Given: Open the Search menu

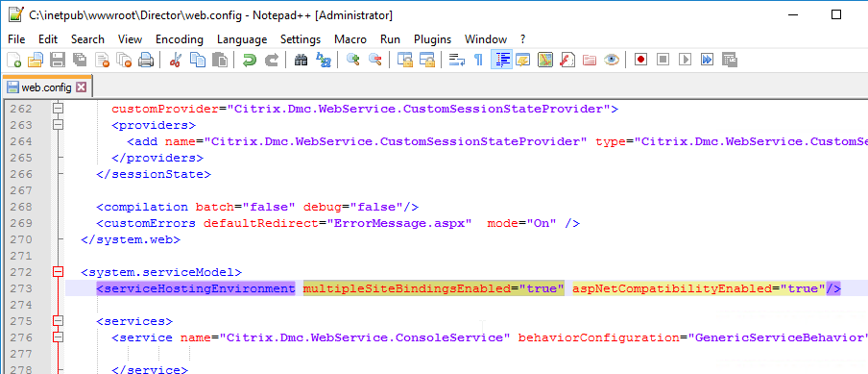Looking at the screenshot, I should [87, 39].
